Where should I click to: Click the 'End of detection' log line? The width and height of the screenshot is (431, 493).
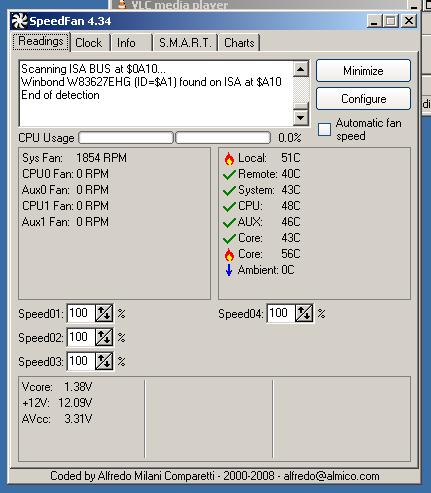(x=60, y=95)
